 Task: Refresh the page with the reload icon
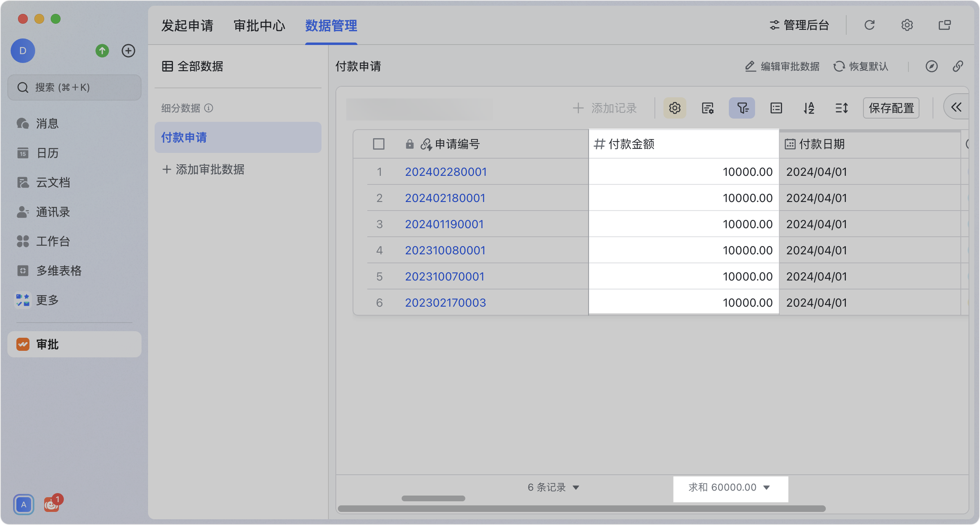point(870,25)
